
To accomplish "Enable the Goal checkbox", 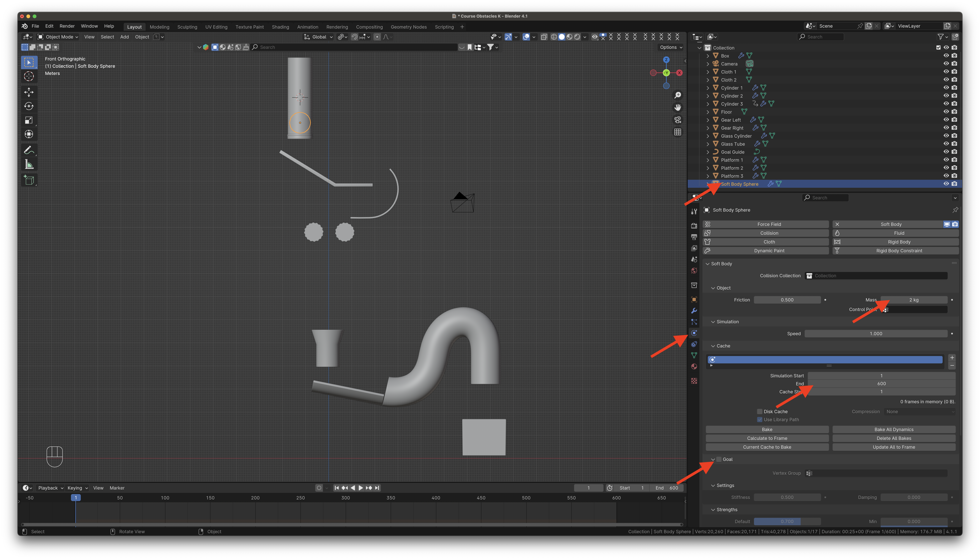I will tap(719, 460).
